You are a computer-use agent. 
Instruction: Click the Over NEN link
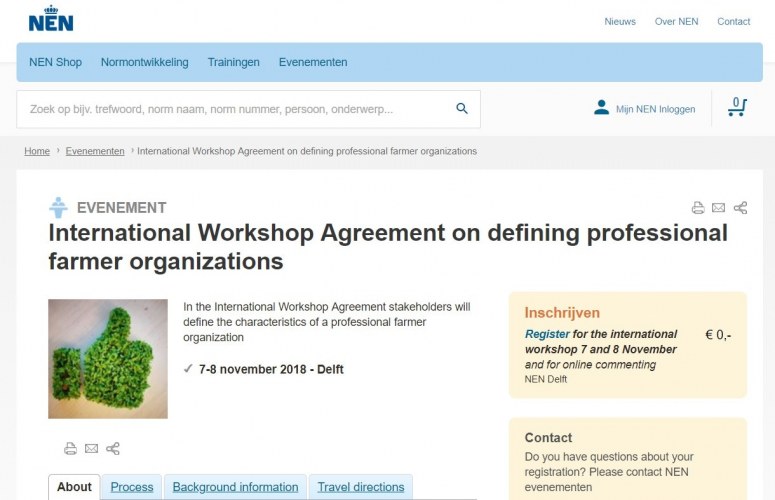[x=676, y=22]
